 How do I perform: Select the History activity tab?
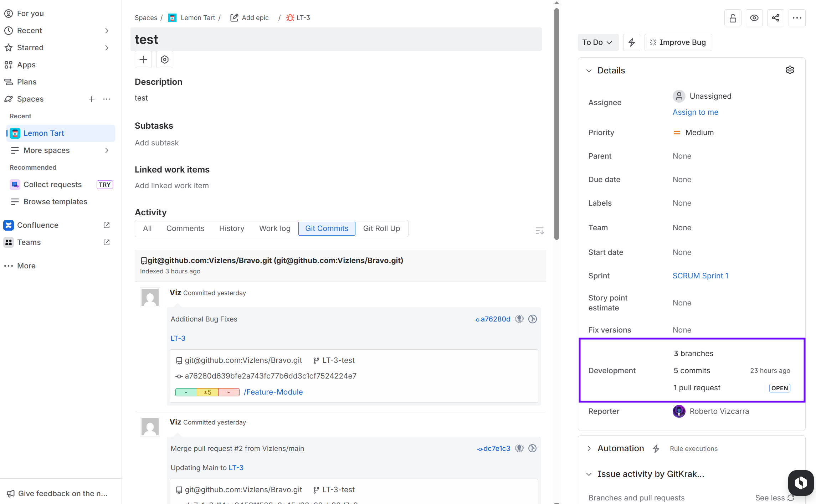point(231,228)
